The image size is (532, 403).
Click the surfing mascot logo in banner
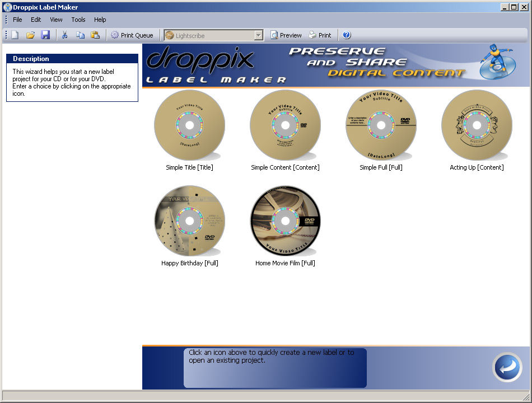click(x=498, y=62)
